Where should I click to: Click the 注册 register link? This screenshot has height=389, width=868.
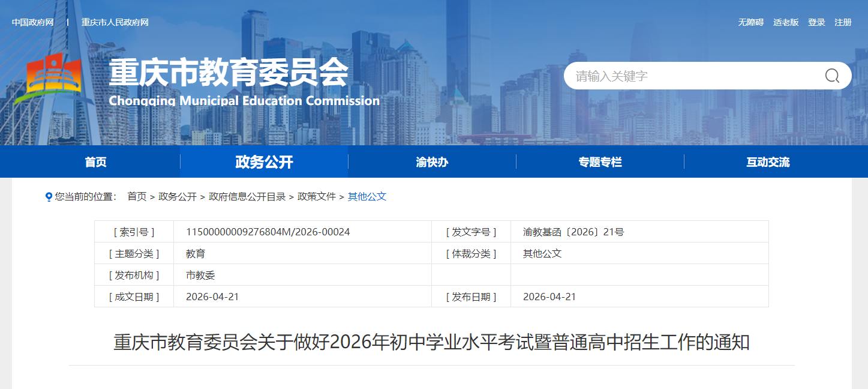(x=843, y=22)
